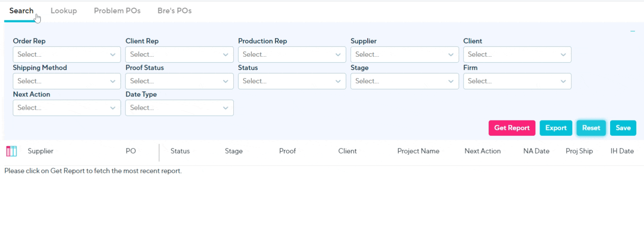This screenshot has width=644, height=252.
Task: Switch to the Lookup tab
Action: click(64, 10)
